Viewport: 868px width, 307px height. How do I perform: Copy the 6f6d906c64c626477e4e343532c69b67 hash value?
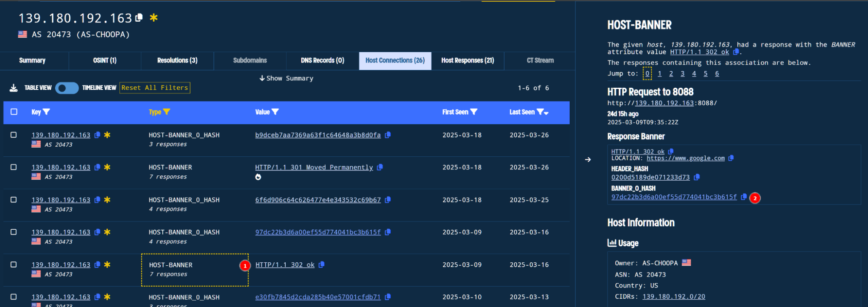click(x=388, y=200)
